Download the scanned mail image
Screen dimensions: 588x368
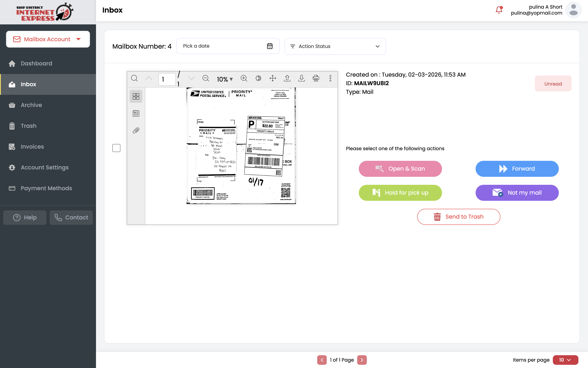point(302,78)
